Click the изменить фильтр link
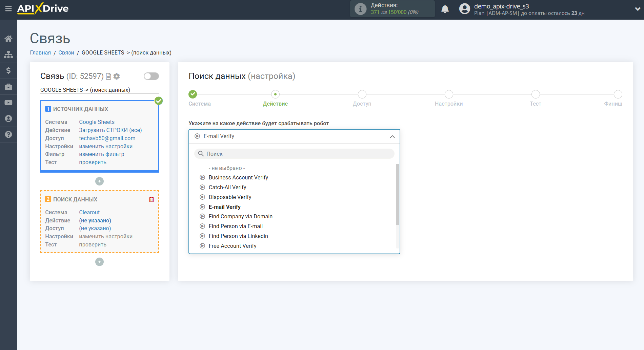Viewport: 644px width, 350px height. pos(101,154)
